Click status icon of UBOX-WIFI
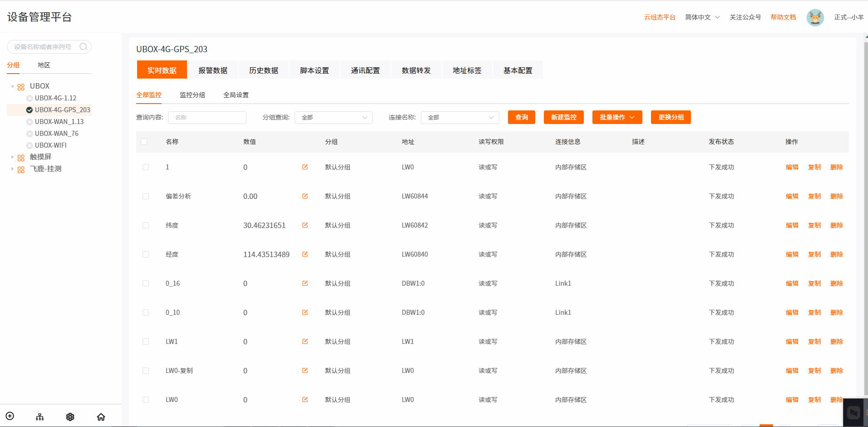 tap(30, 145)
